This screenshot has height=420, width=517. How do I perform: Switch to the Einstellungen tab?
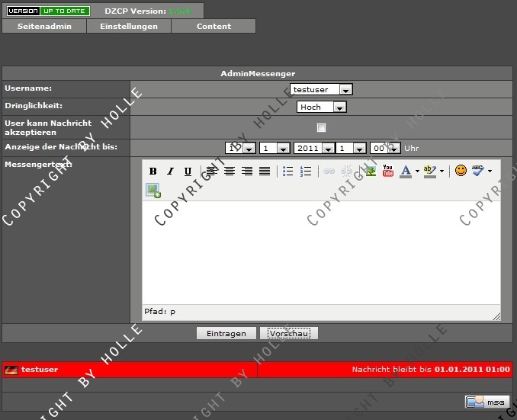coord(129,26)
